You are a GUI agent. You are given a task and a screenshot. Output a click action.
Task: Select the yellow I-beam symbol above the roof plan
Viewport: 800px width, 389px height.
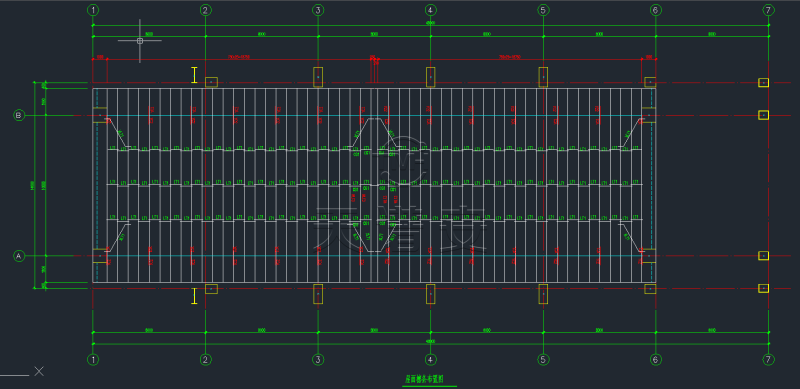pyautogui.click(x=194, y=75)
